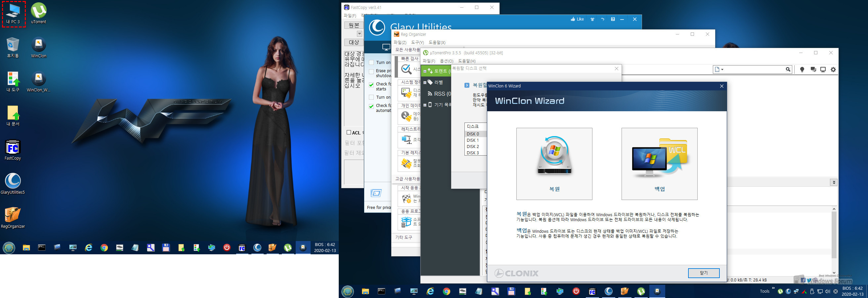The width and height of the screenshot is (868, 298).
Task: Toggle the Turn on checkbox above Erase privacy
Action: click(x=371, y=62)
